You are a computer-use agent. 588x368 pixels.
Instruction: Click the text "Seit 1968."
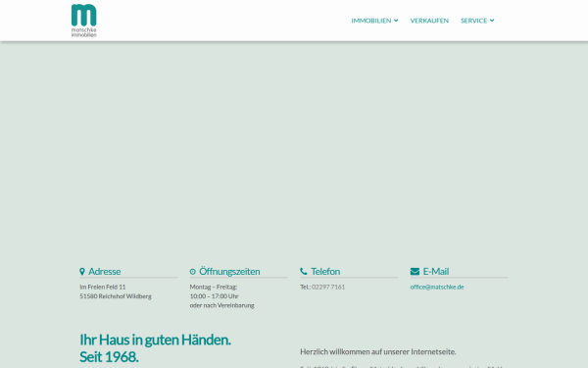pyautogui.click(x=109, y=357)
